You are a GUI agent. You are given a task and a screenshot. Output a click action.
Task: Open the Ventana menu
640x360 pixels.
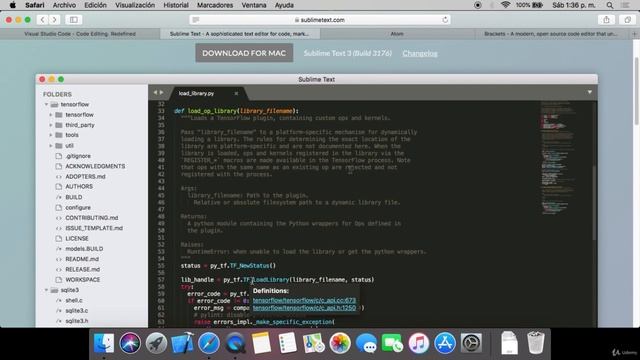[x=253, y=5]
